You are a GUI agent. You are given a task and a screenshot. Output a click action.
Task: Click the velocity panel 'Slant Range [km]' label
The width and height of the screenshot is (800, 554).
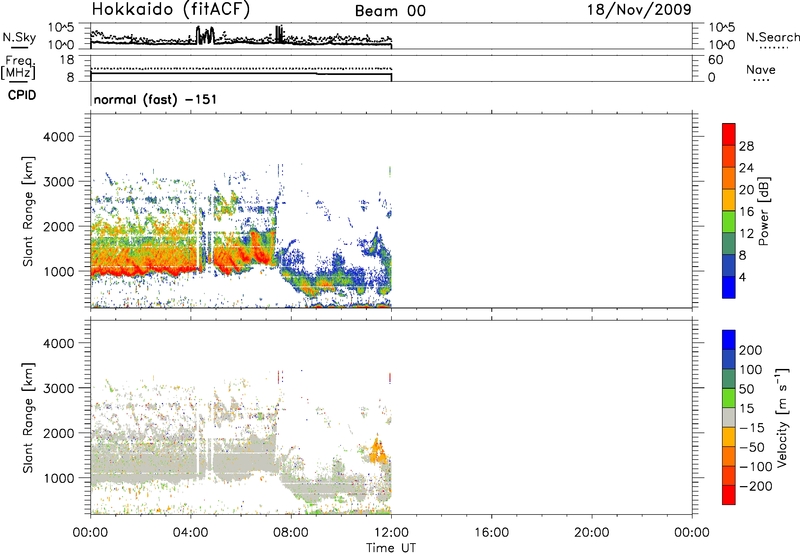pos(28,417)
